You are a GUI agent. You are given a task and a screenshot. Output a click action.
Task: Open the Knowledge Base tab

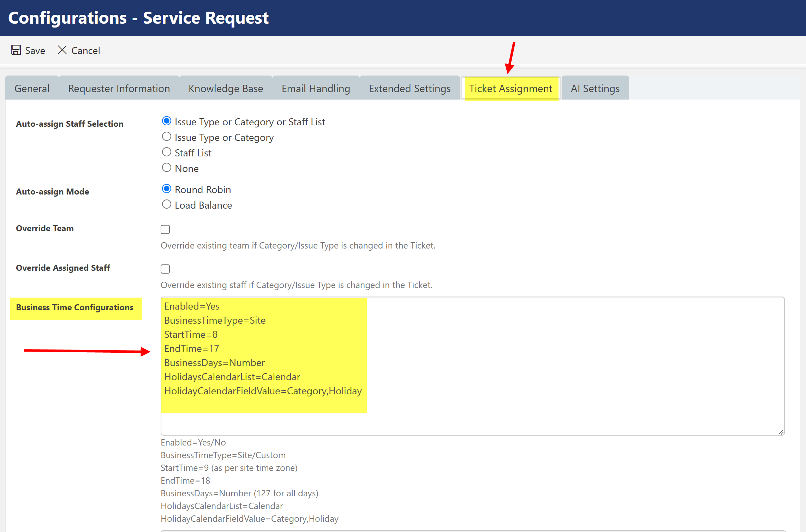click(x=226, y=89)
